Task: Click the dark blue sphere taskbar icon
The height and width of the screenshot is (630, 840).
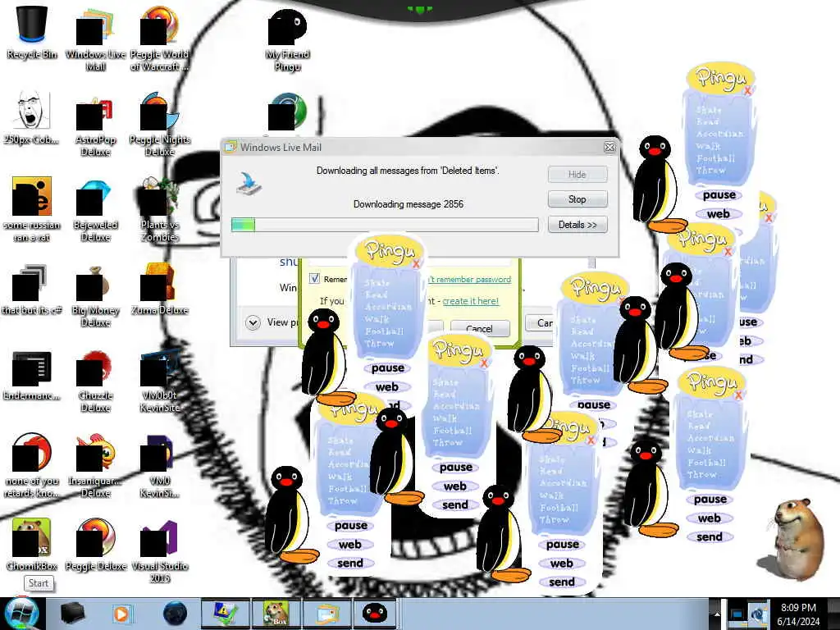Action: [x=175, y=614]
